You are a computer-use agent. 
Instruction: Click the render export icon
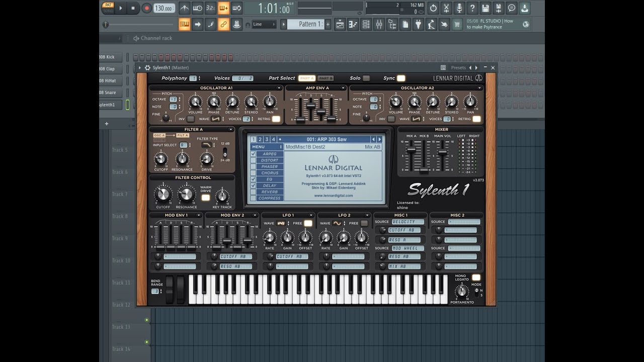499,8
